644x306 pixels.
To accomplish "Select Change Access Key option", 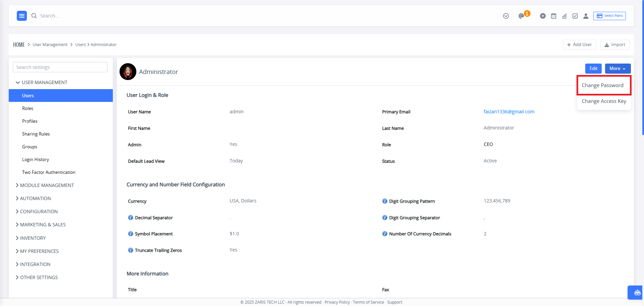I will click(604, 101).
